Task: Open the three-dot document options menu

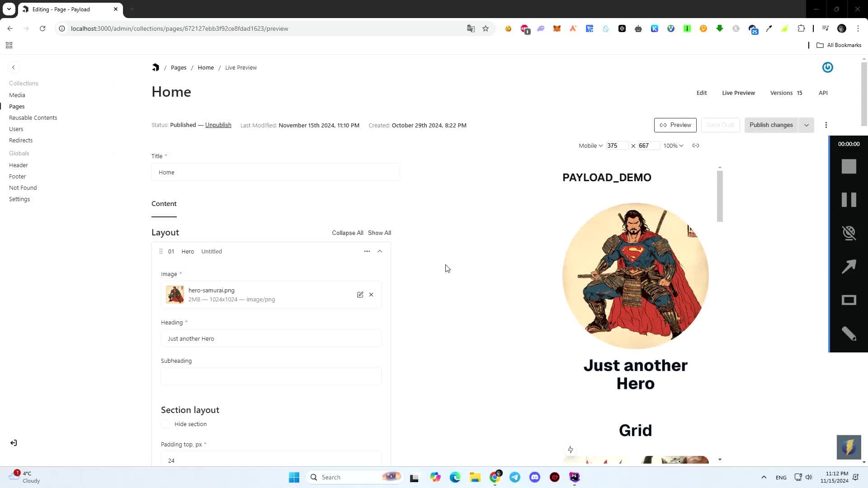Action: click(826, 125)
